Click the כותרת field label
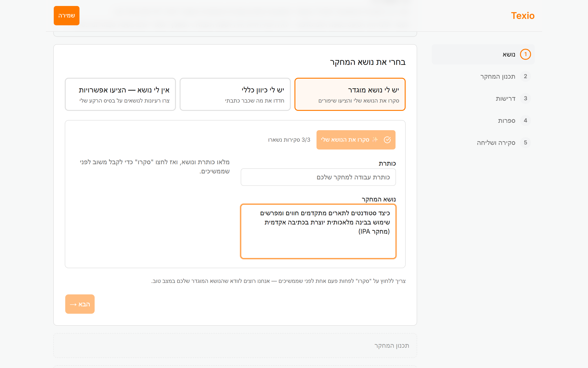The height and width of the screenshot is (368, 588). tap(387, 164)
